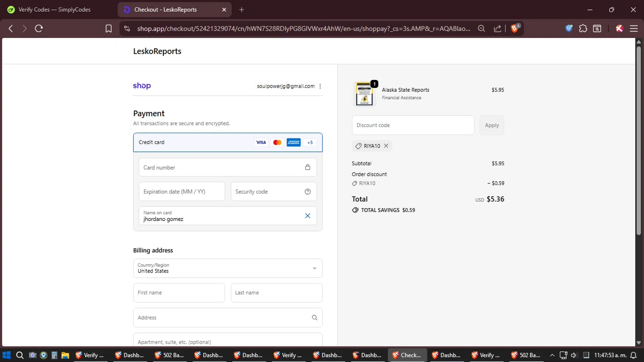Open a new browser tab

pyautogui.click(x=242, y=9)
